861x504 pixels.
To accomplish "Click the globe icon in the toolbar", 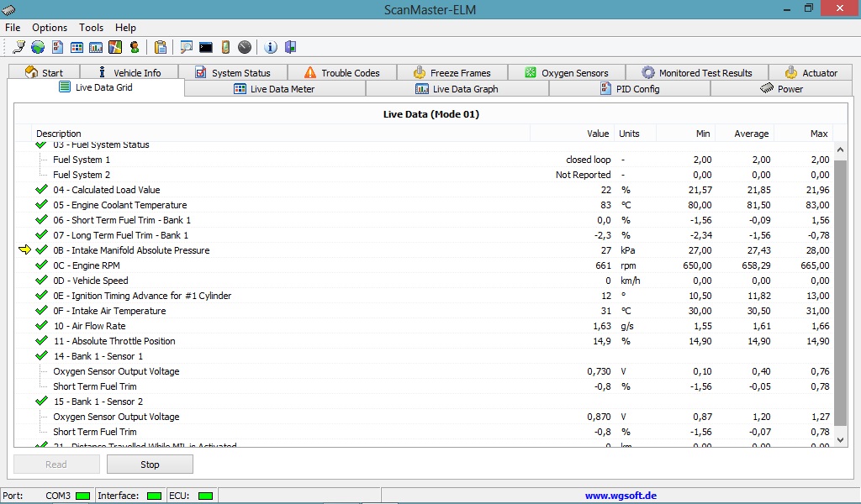I will [37, 47].
